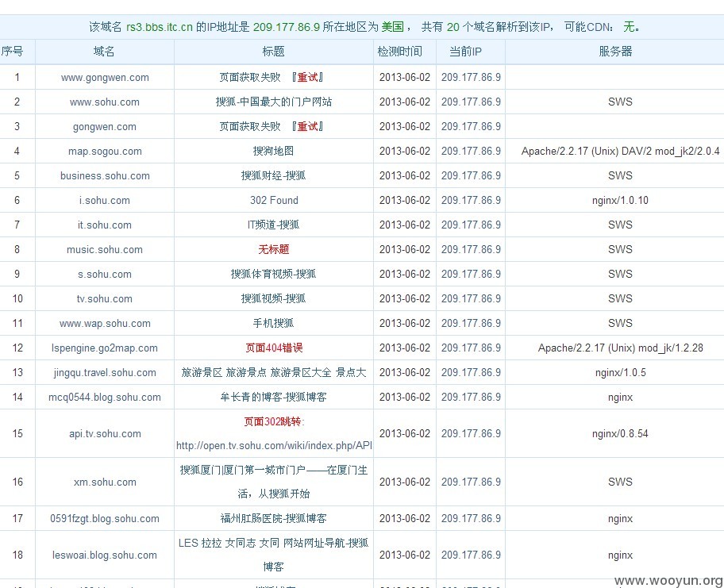Click the s.sohu.com domain
Viewport: 724px width, 588px height.
coord(105,274)
